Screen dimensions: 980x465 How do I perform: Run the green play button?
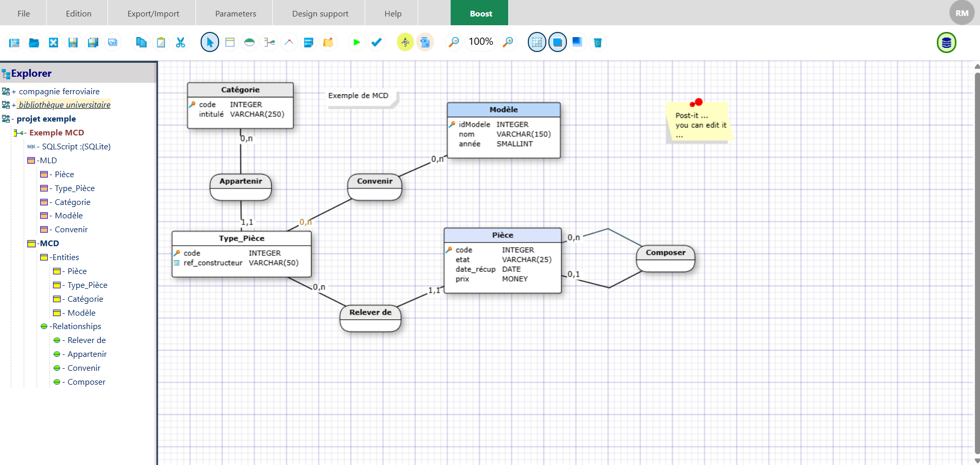[x=357, y=42]
